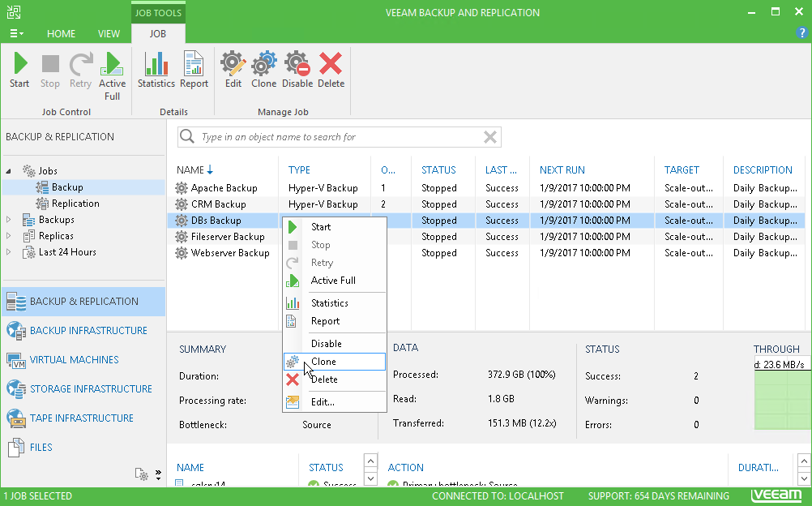This screenshot has width=812, height=506.
Task: Open the Backup & Replication view button
Action: (83, 301)
